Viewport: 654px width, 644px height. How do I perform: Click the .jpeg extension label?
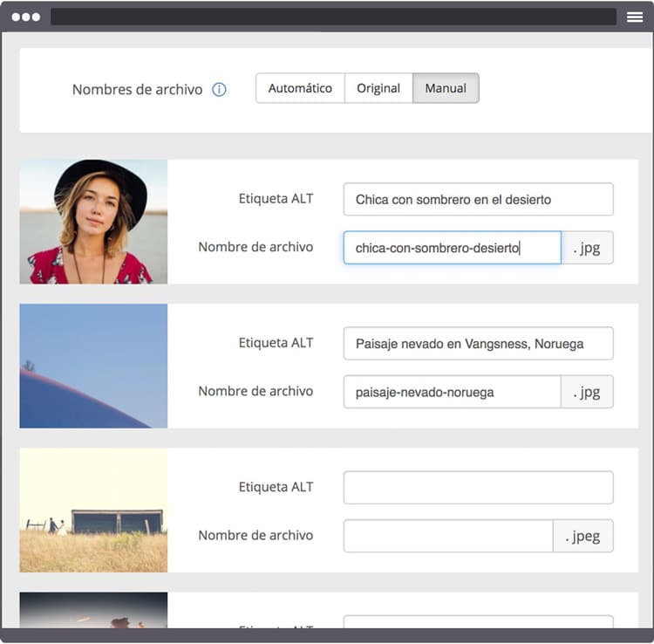pos(583,536)
